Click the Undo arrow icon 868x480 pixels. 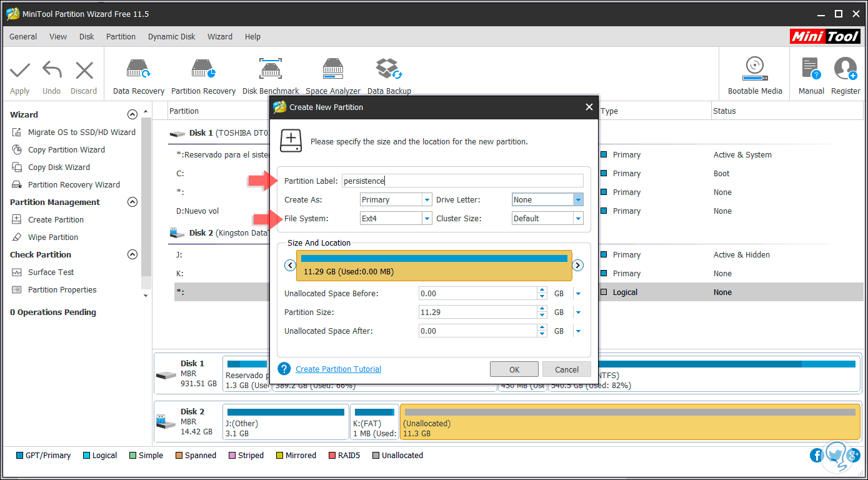pyautogui.click(x=52, y=70)
